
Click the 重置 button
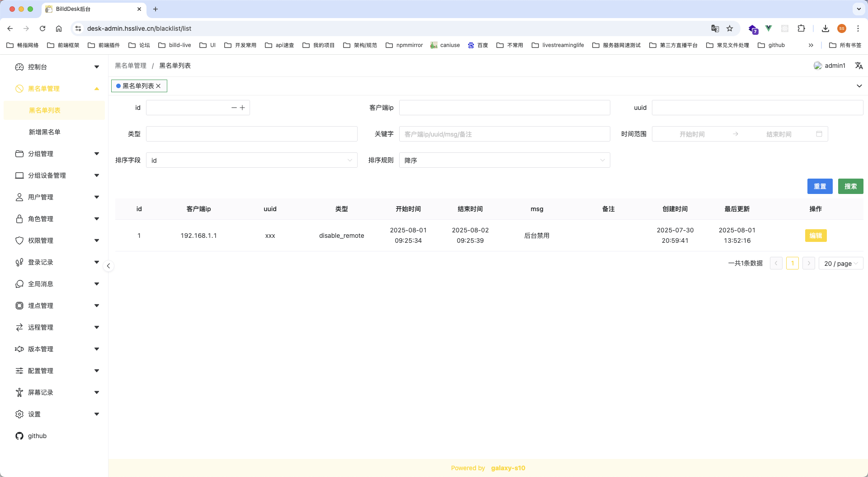[x=820, y=186]
